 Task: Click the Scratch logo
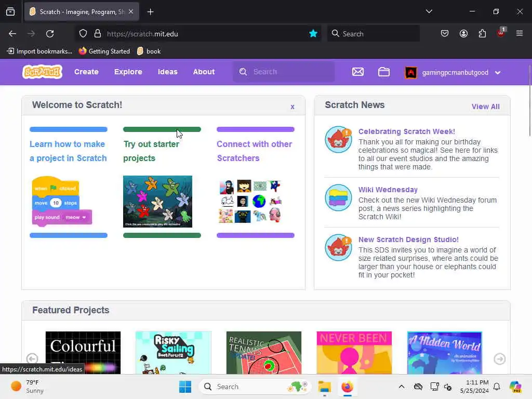pos(42,72)
